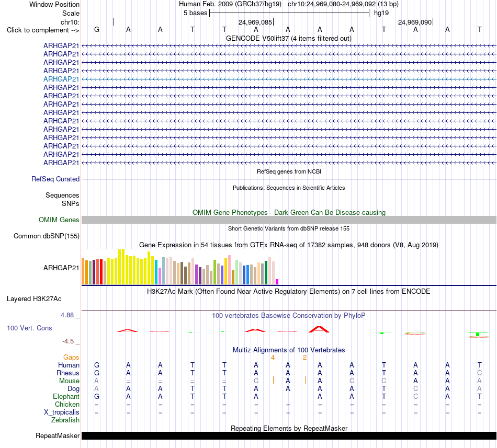497x448 pixels.
Task: Open the Basewise Conservation by PhyloP title
Action: pyautogui.click(x=288, y=315)
